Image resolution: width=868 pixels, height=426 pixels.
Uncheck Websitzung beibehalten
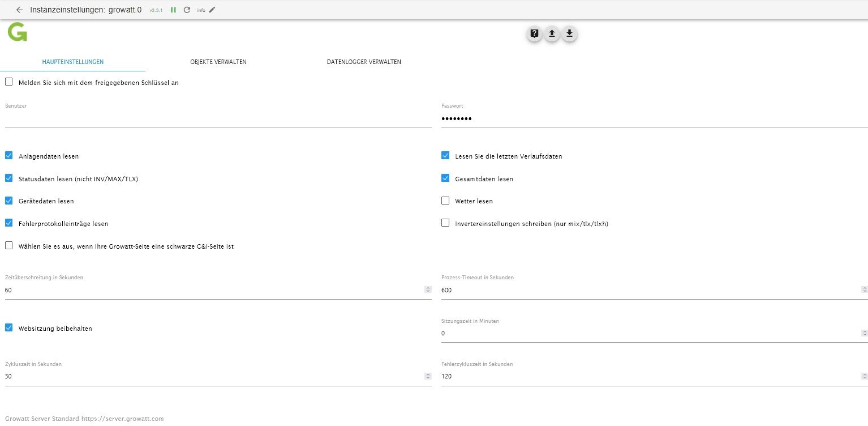[x=9, y=328]
